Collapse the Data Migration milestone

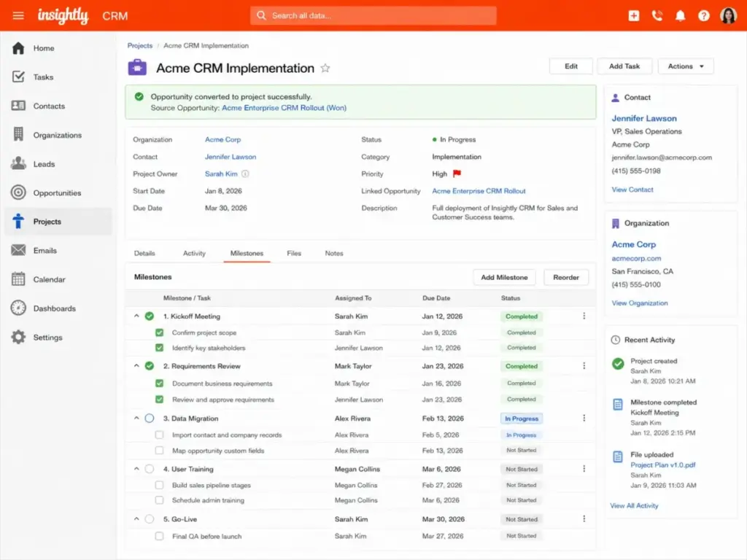click(x=136, y=418)
